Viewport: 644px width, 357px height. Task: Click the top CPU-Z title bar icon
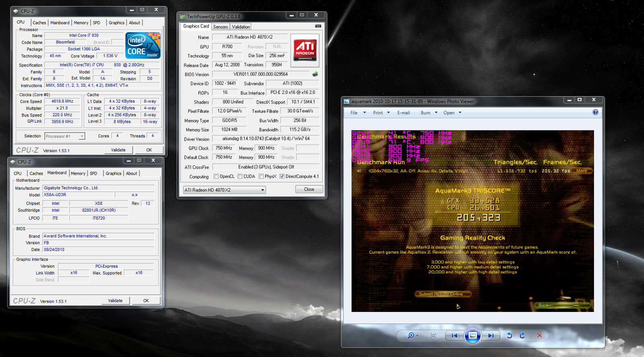tap(16, 11)
